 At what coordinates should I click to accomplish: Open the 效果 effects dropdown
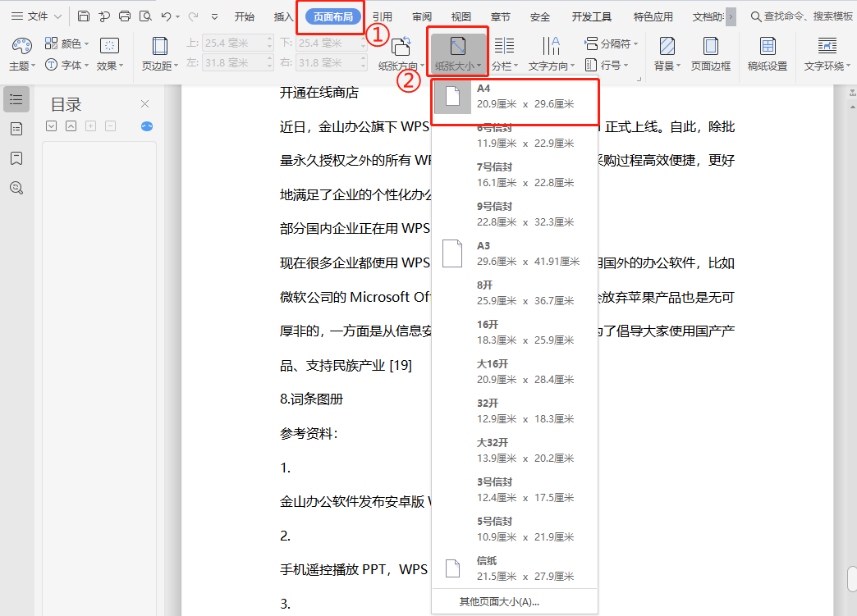pyautogui.click(x=110, y=53)
